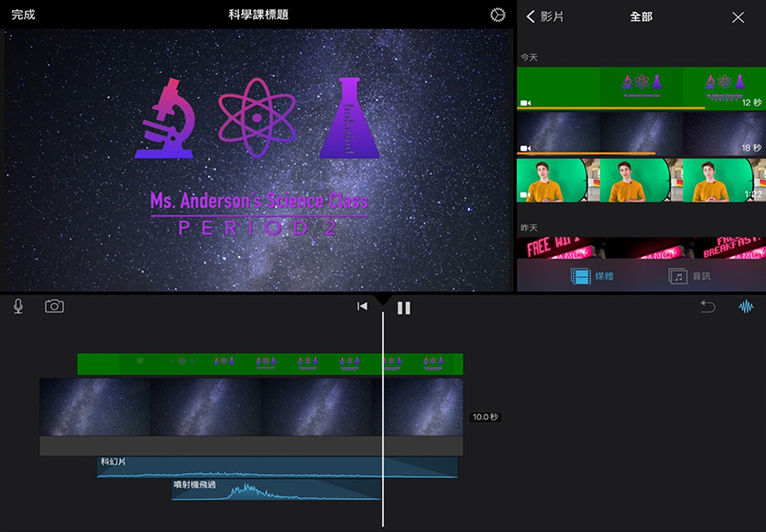Undo the last edit
Image resolution: width=766 pixels, height=532 pixels.
coord(708,307)
